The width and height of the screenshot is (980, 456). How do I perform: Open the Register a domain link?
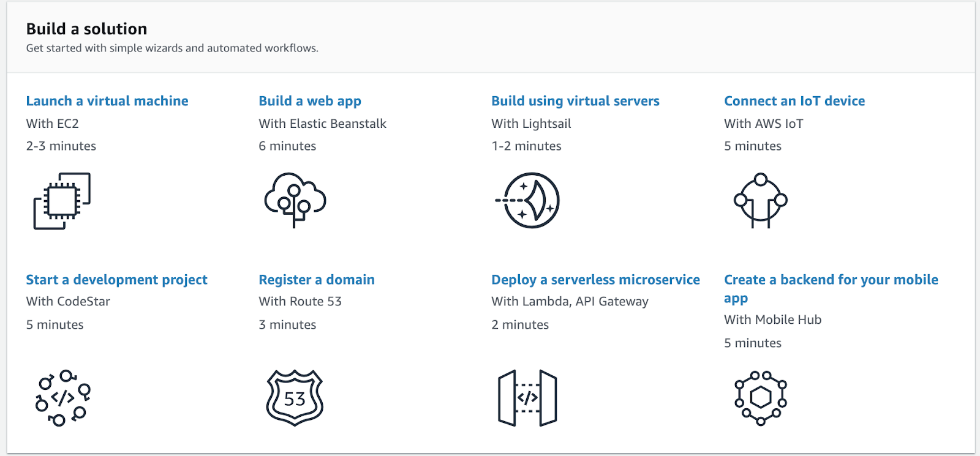click(317, 280)
